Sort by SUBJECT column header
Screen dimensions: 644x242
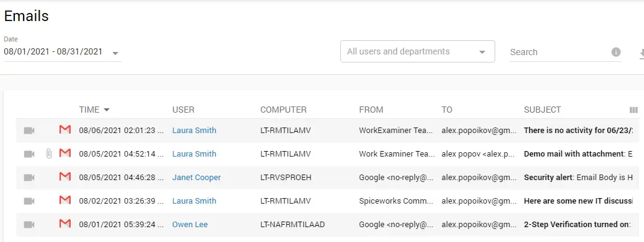[x=542, y=110]
